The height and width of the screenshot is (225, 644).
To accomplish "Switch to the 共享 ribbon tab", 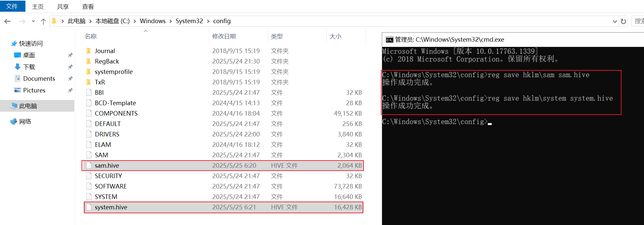I will click(63, 7).
